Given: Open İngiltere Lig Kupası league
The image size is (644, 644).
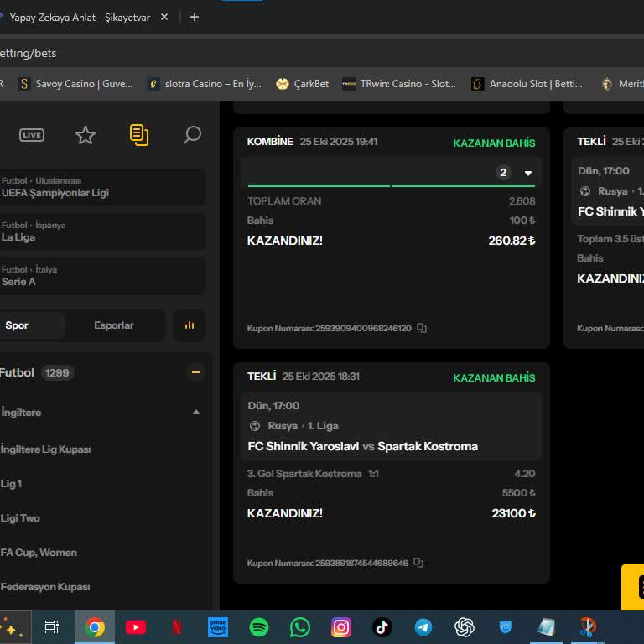Looking at the screenshot, I should (46, 449).
